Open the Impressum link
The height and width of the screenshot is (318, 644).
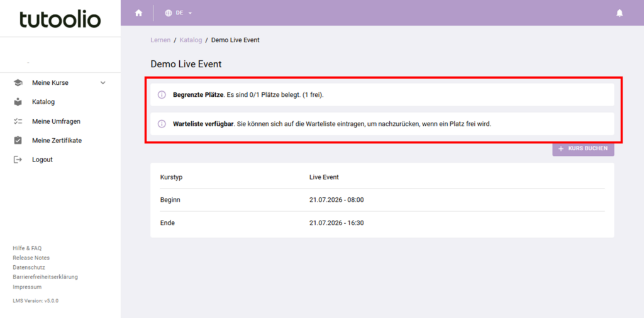click(x=27, y=287)
